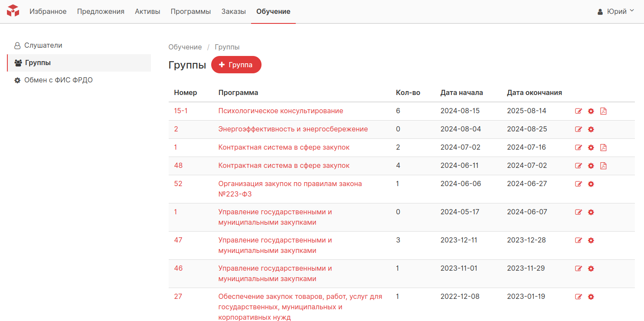The height and width of the screenshot is (321, 644).
Task: Click the red cube logo icon
Action: (x=13, y=11)
